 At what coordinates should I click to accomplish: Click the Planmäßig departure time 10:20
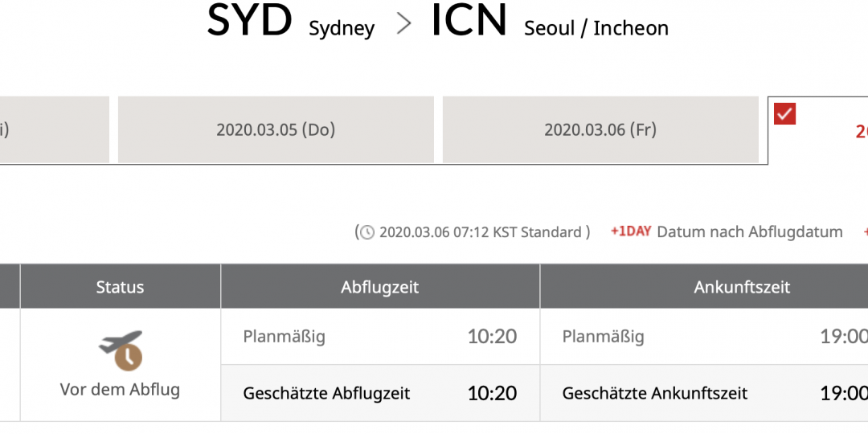pyautogui.click(x=492, y=336)
